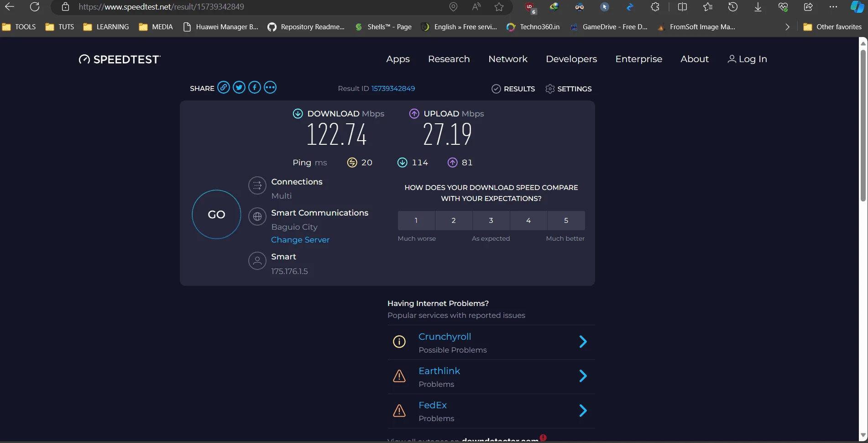Open the FromSoft Image Ma... bookmark
Viewport: 868px width, 443px height.
tap(696, 27)
